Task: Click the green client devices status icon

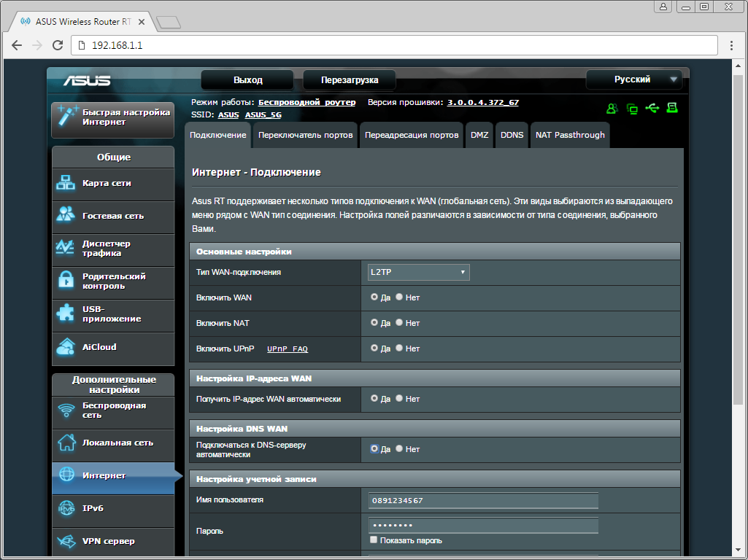Action: tap(632, 109)
